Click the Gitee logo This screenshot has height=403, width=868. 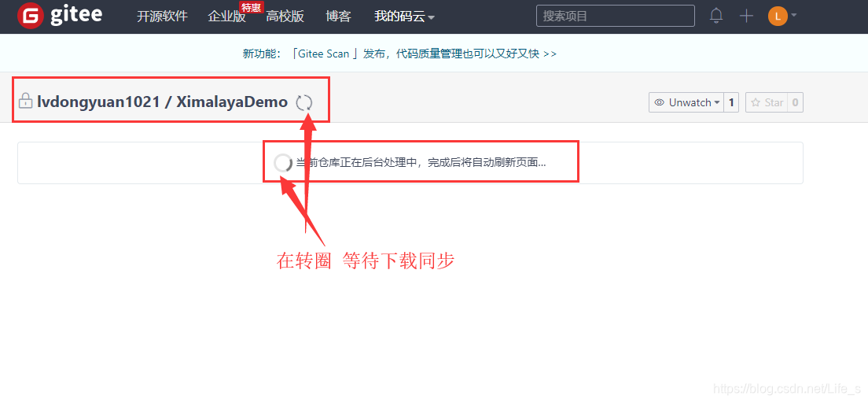(x=60, y=16)
